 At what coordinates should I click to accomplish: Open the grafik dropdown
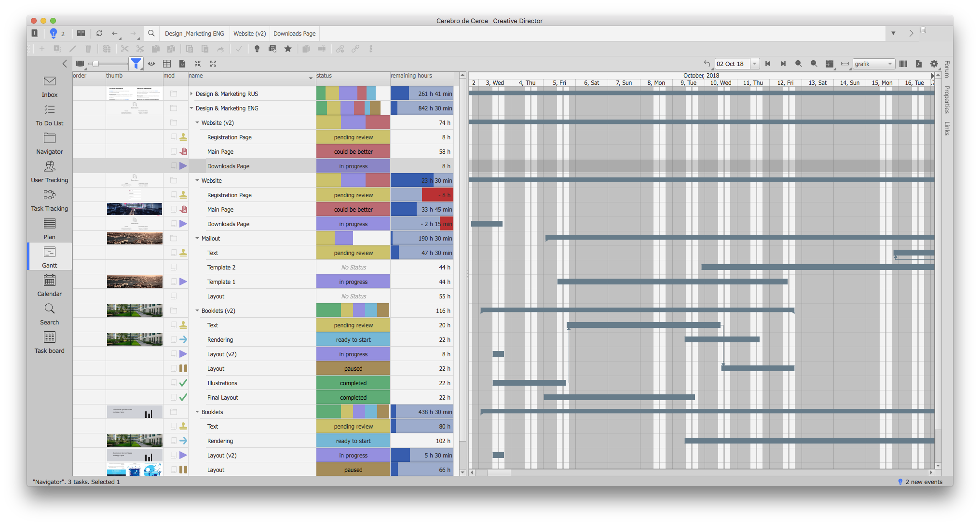(x=873, y=64)
